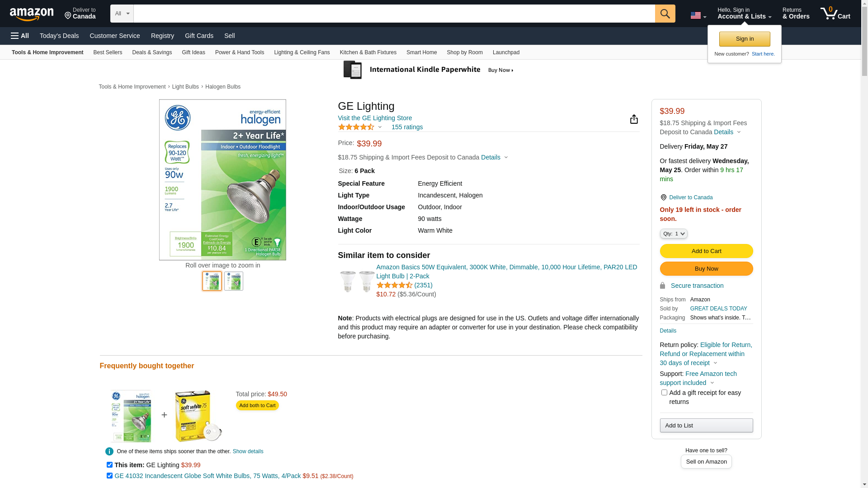The width and height of the screenshot is (868, 488).
Task: Click inside the search text field
Action: 393,14
